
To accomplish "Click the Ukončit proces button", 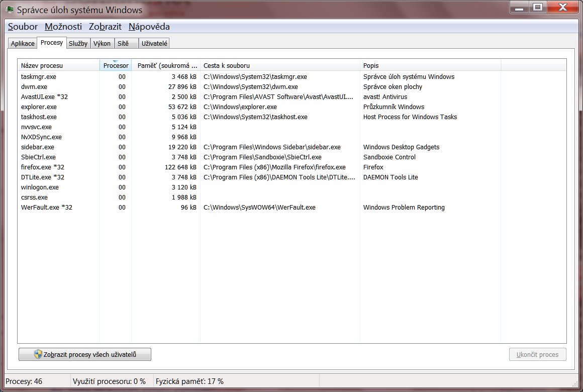I will pyautogui.click(x=538, y=354).
